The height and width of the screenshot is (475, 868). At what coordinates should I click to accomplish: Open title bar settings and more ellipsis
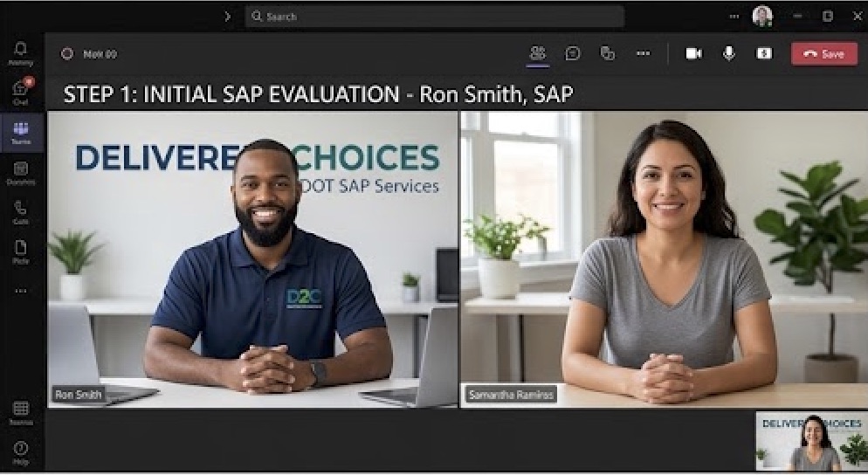coord(734,17)
